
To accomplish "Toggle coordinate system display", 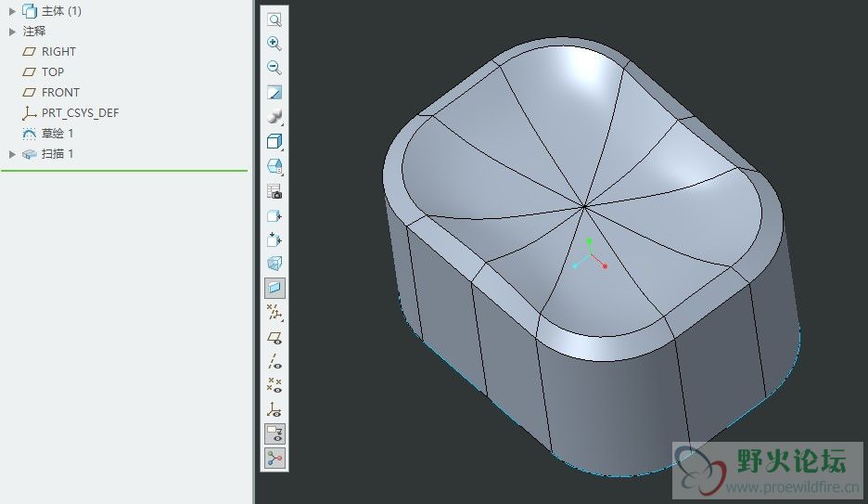I will [x=274, y=409].
